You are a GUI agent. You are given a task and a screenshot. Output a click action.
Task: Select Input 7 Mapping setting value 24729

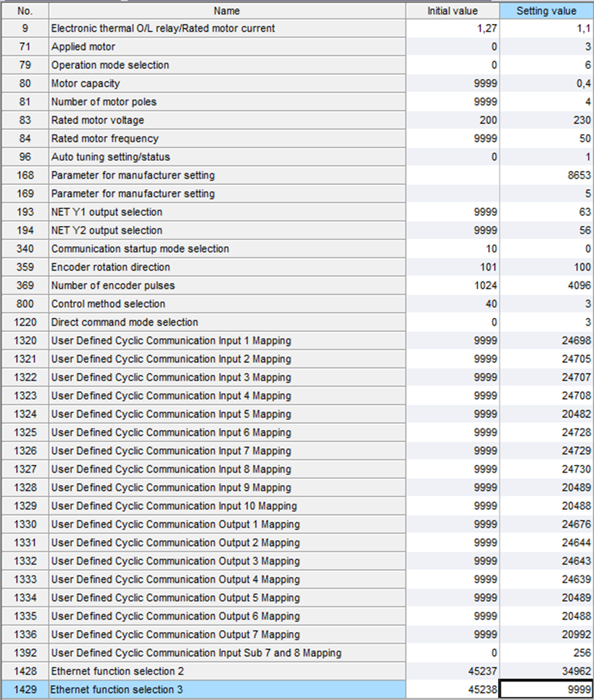click(546, 451)
